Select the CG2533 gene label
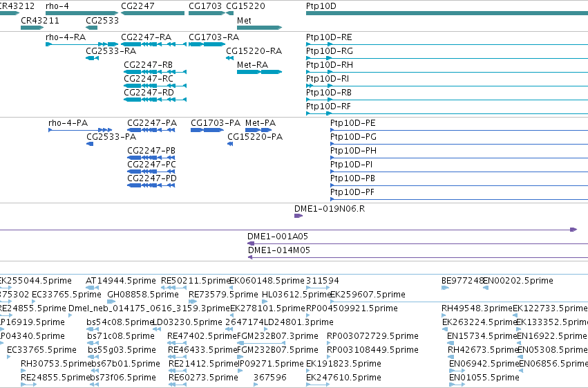The height and width of the screenshot is (388, 588). point(102,21)
